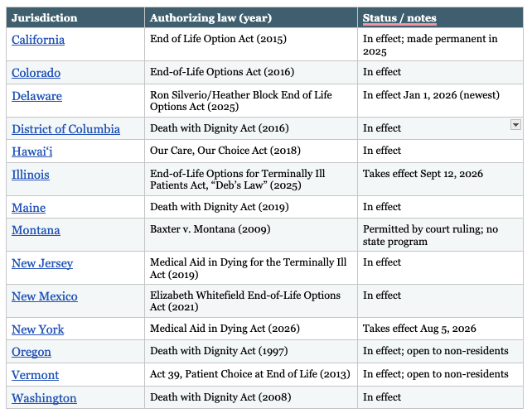532x418 pixels.
Task: Click the Authorizing law (year) header cell
Action: coord(251,17)
